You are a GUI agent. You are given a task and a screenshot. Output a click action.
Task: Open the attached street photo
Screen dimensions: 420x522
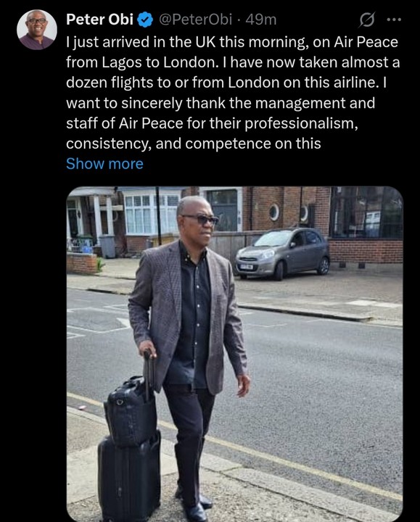click(x=234, y=354)
